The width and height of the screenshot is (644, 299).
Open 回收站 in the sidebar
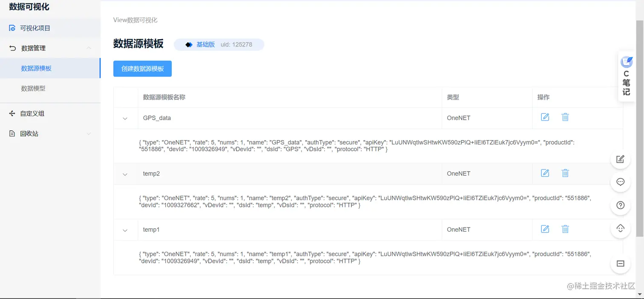(50, 133)
